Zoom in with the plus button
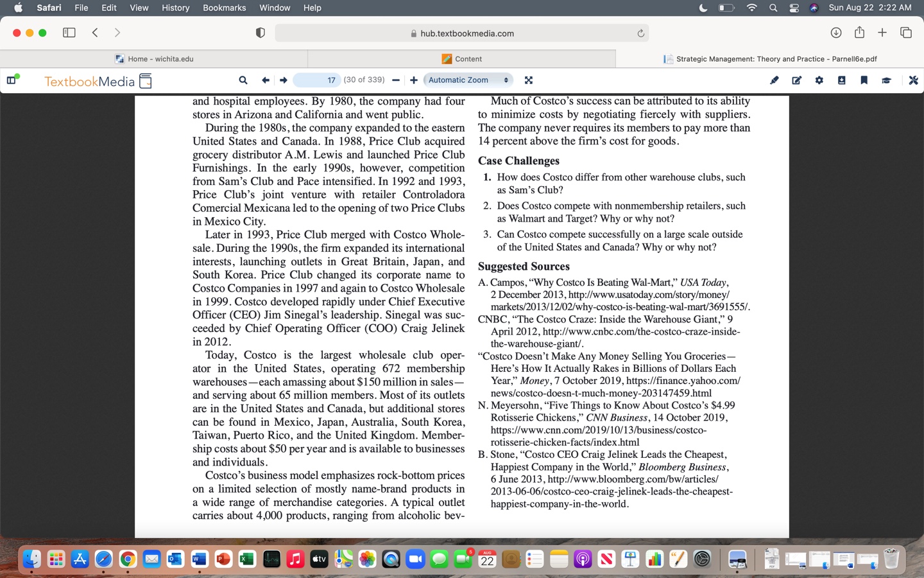This screenshot has width=924, height=578. coord(414,80)
